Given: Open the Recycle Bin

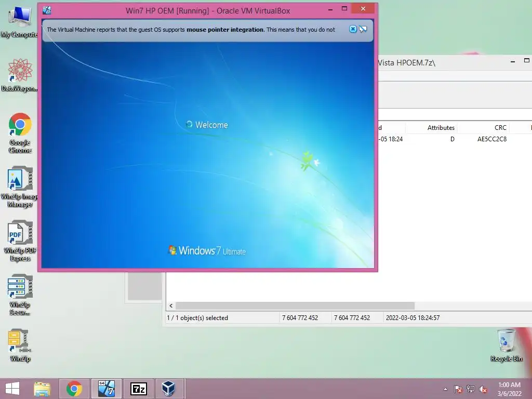Looking at the screenshot, I should pyautogui.click(x=506, y=345).
